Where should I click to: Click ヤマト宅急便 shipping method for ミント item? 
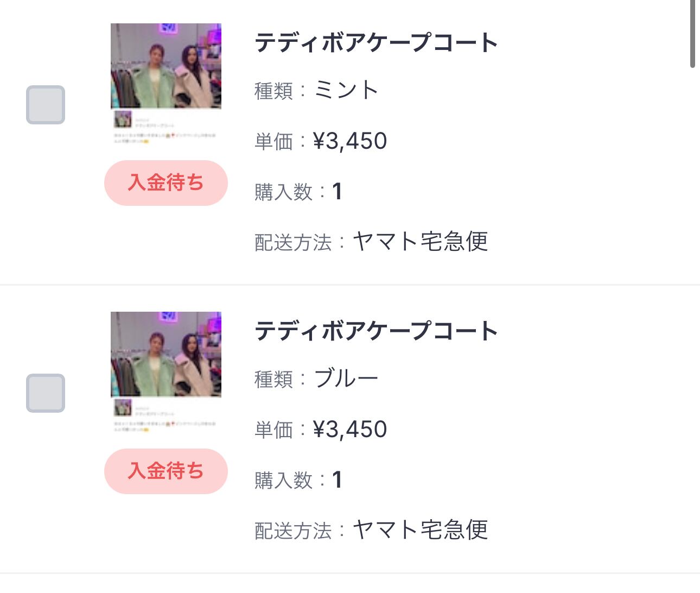420,242
